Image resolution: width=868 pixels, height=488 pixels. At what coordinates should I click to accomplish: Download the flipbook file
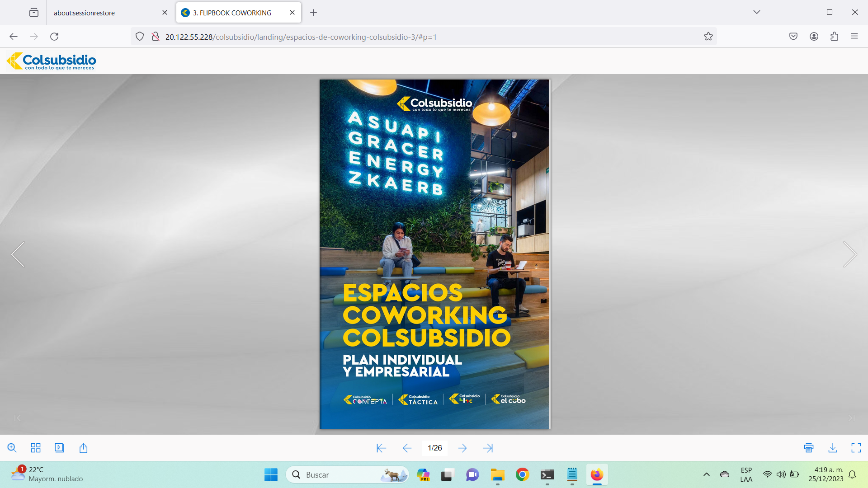tap(832, 448)
